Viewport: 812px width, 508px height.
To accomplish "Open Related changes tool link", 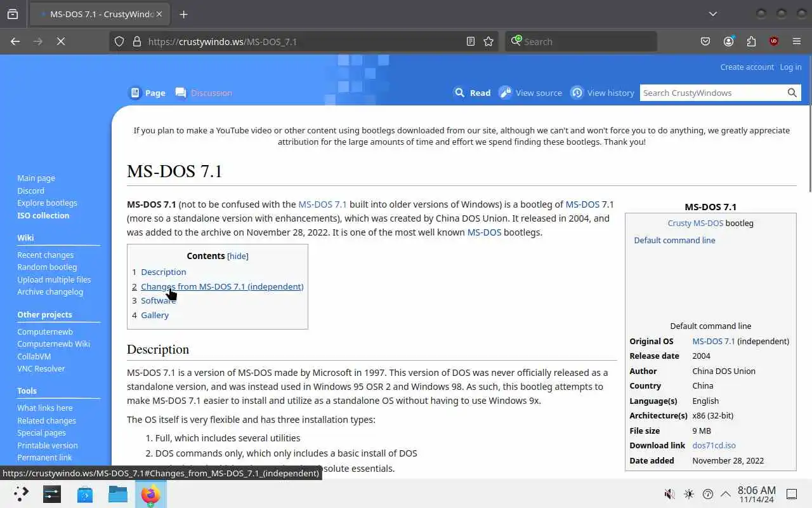I will 46,420.
